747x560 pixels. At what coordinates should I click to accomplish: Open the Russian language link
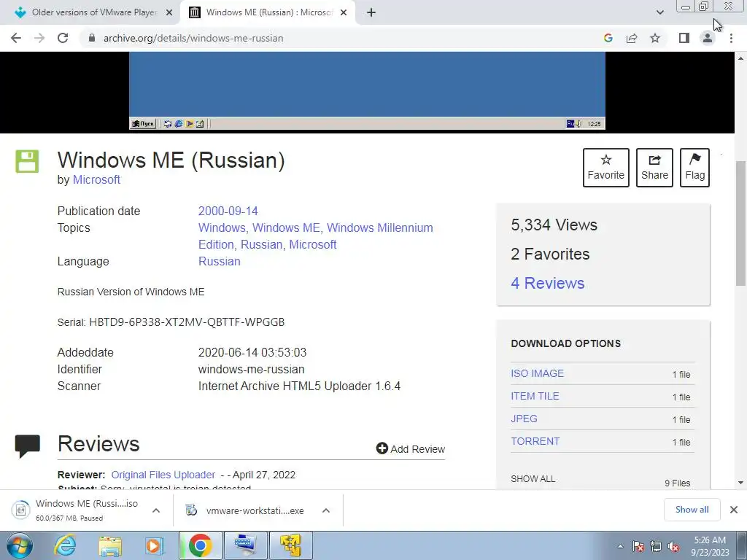click(x=219, y=262)
